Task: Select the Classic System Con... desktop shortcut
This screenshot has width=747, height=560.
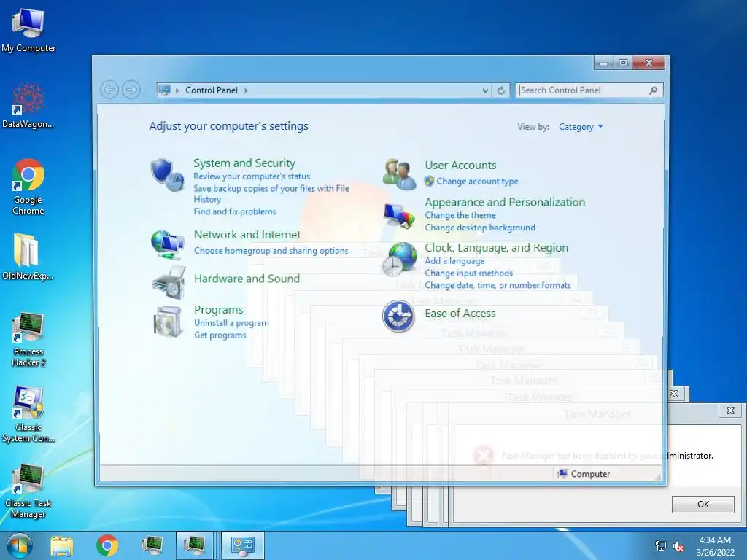Action: pyautogui.click(x=28, y=415)
